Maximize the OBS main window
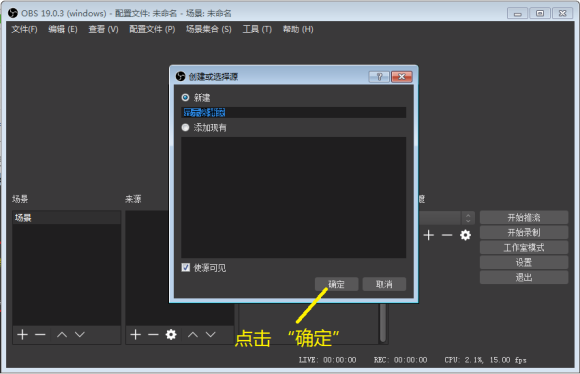The width and height of the screenshot is (580, 374). tap(540, 14)
